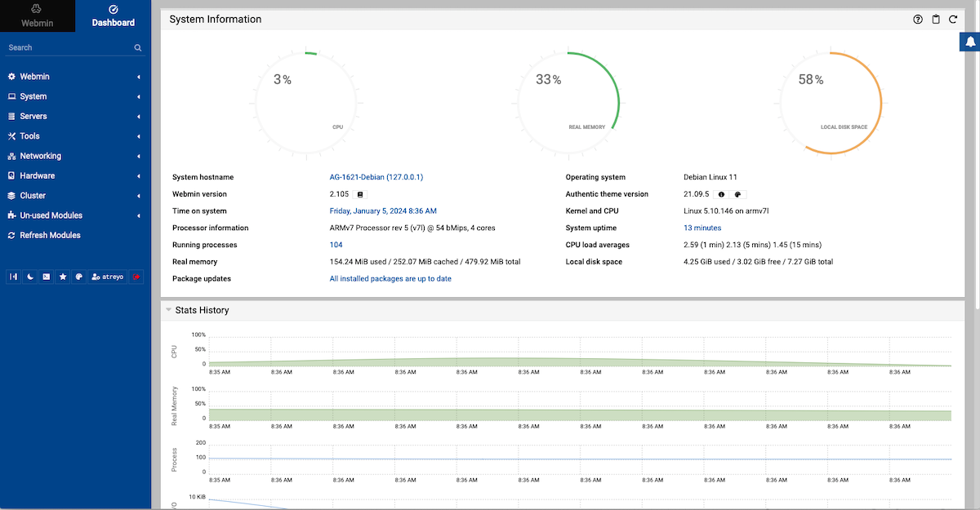Click the book icon beside Webmin version
The image size is (980, 510).
[x=361, y=194]
